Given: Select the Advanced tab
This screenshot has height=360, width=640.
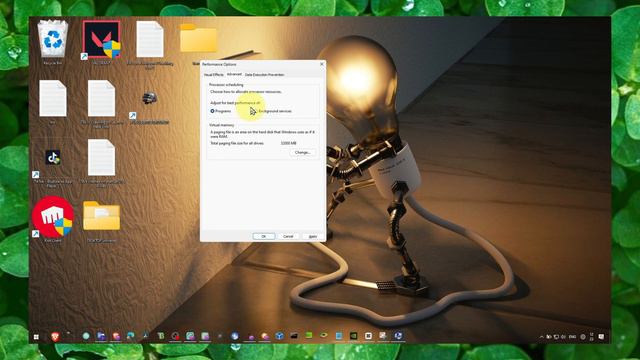Looking at the screenshot, I should coord(234,74).
